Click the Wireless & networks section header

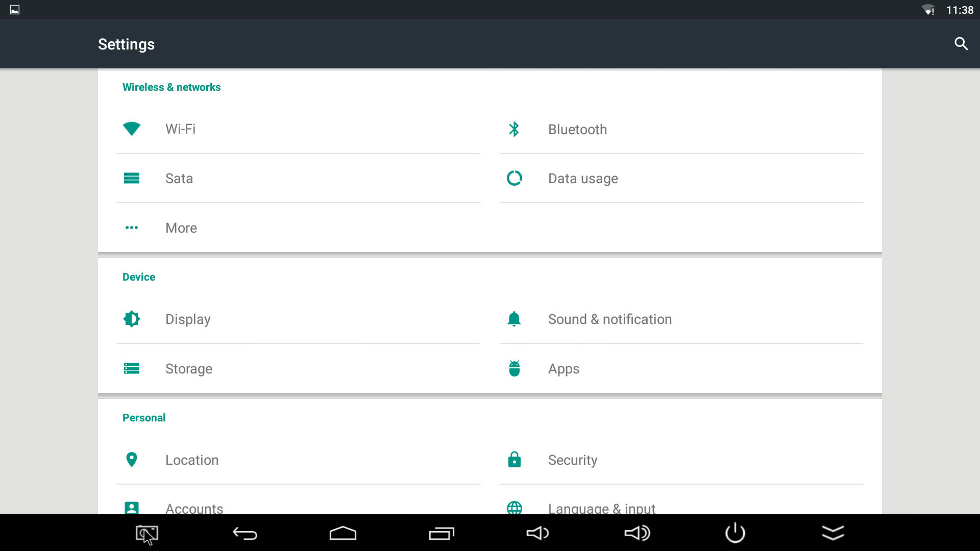pyautogui.click(x=171, y=87)
